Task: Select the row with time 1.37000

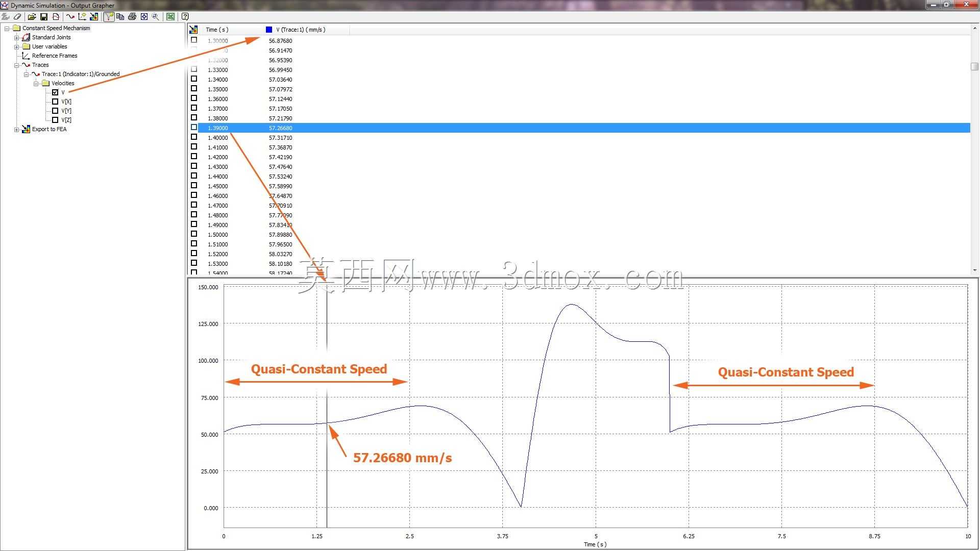Action: [584, 108]
